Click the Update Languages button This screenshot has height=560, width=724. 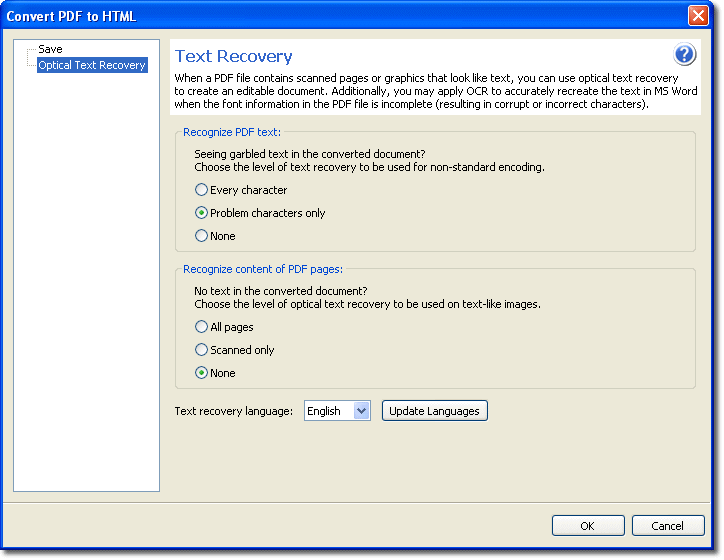click(434, 411)
